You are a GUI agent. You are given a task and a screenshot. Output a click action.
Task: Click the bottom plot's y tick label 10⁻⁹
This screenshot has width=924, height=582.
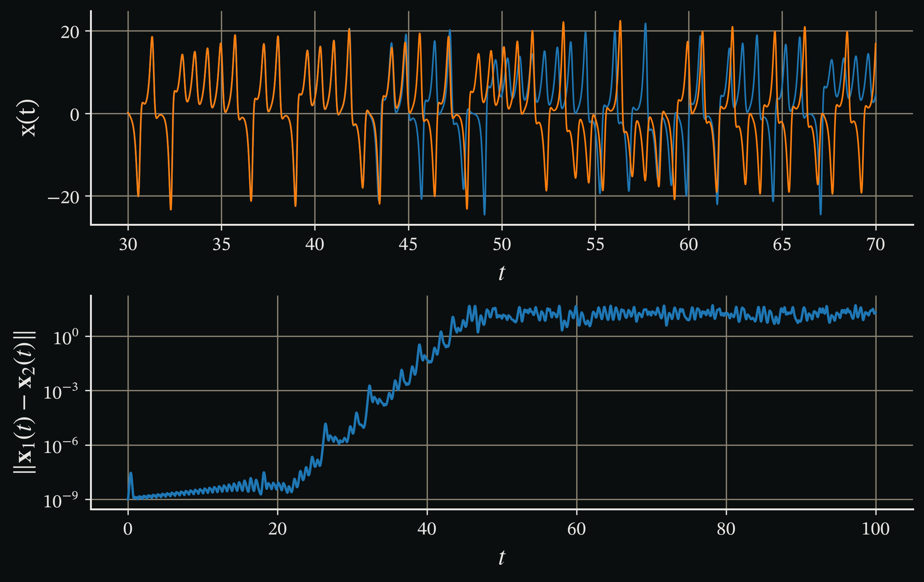pyautogui.click(x=61, y=500)
